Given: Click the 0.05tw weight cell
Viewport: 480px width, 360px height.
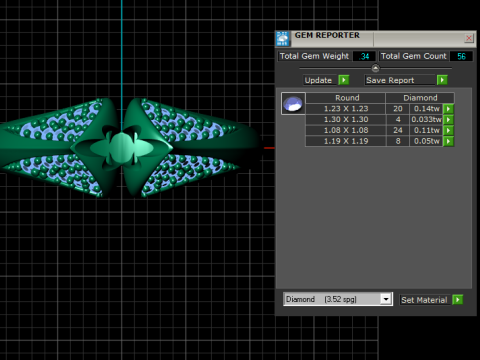Looking at the screenshot, I should pyautogui.click(x=426, y=141).
